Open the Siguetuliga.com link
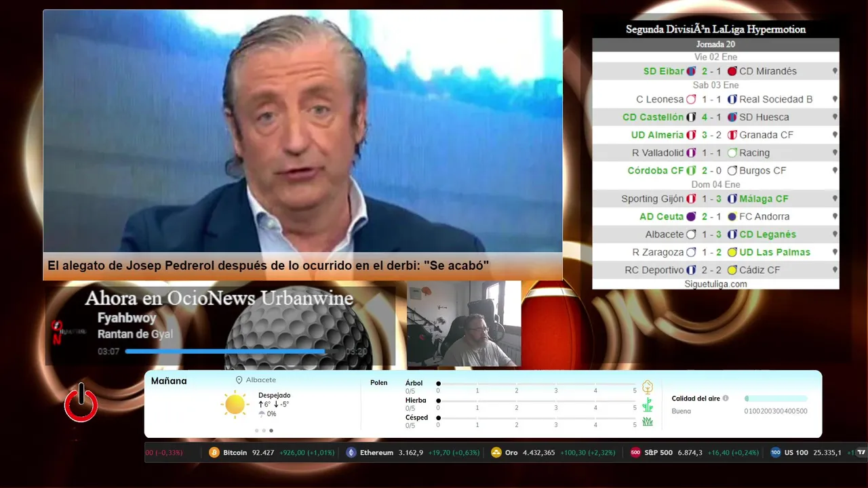868x488 pixels. click(x=715, y=284)
